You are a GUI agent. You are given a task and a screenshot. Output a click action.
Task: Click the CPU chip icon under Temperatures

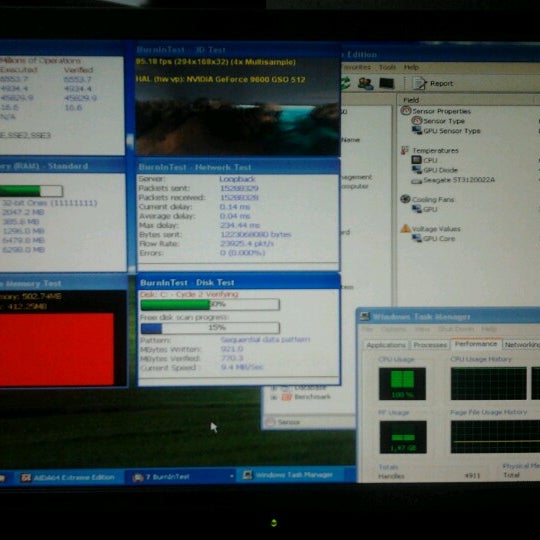417,160
